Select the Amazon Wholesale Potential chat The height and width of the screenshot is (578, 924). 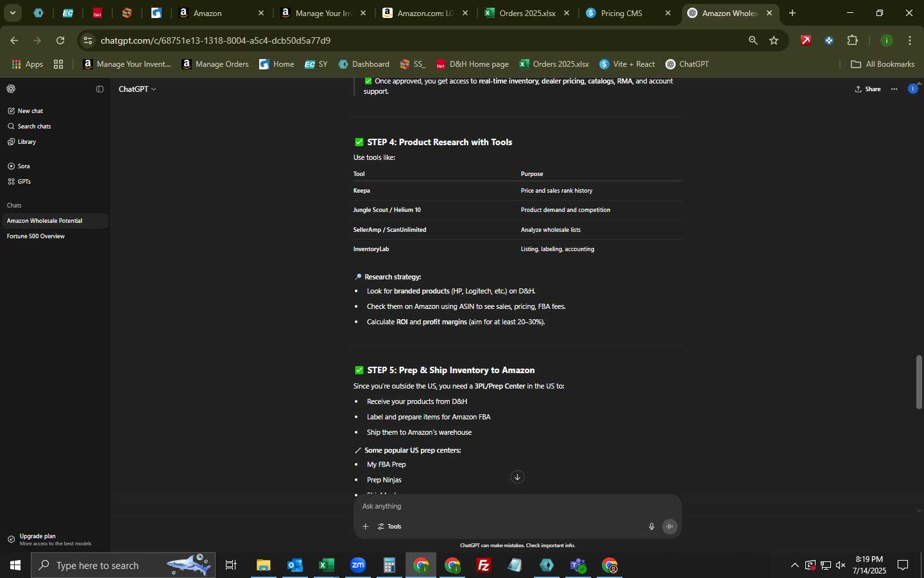[x=54, y=221]
